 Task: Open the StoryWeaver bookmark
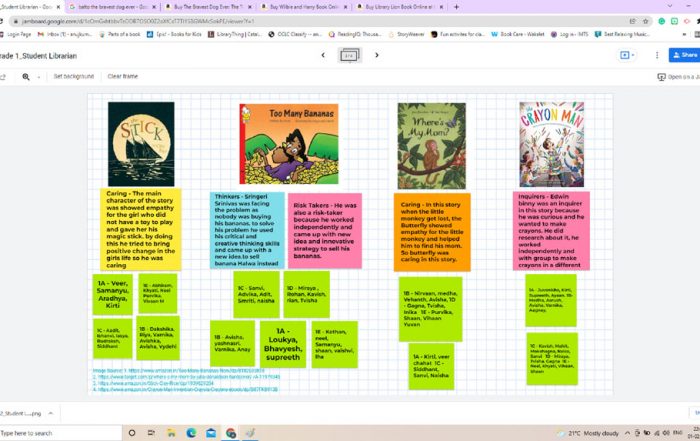coord(406,34)
